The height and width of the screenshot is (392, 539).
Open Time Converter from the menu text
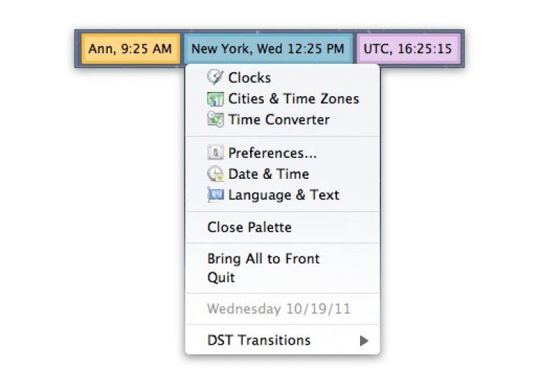pyautogui.click(x=279, y=120)
